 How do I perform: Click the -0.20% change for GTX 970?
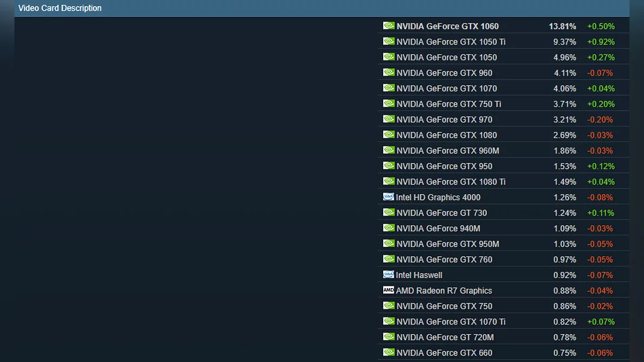point(599,120)
